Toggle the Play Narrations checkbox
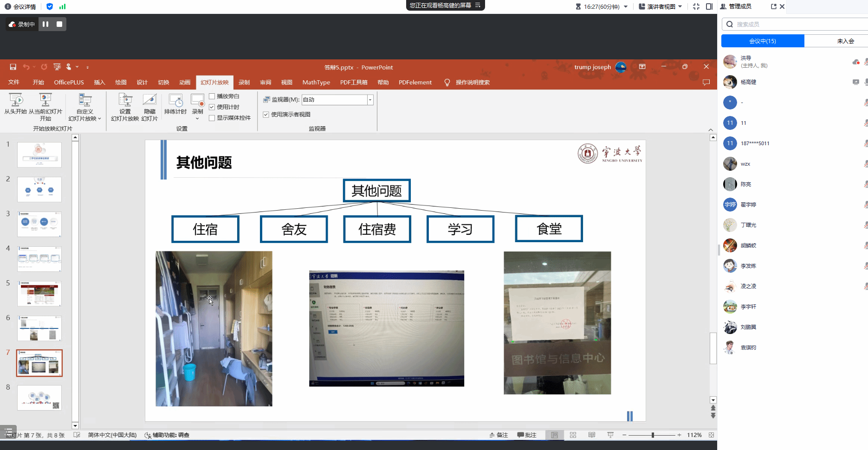The height and width of the screenshot is (450, 868). pyautogui.click(x=212, y=96)
